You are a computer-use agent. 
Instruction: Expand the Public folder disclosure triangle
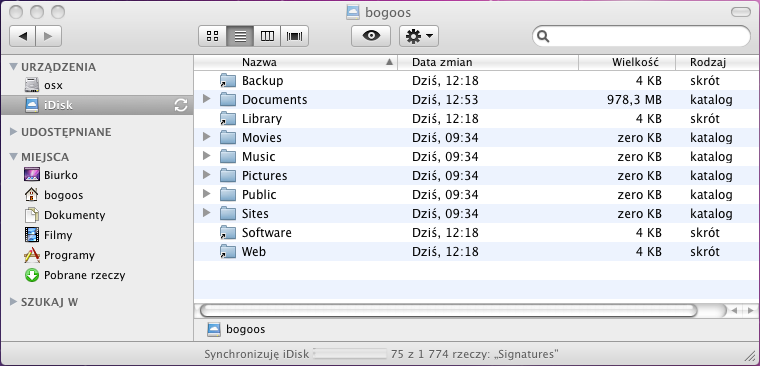point(207,194)
